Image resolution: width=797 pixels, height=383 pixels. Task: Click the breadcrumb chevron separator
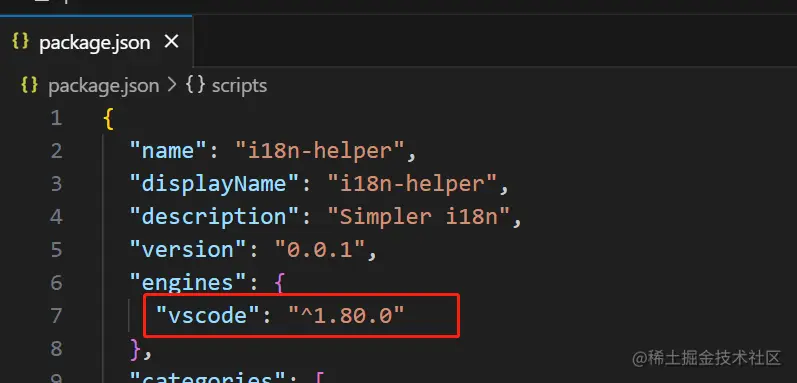tap(172, 85)
